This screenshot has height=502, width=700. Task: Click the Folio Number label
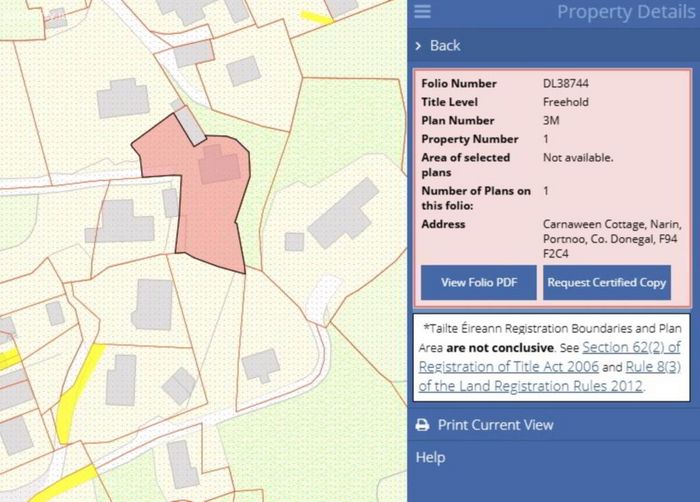(458, 84)
